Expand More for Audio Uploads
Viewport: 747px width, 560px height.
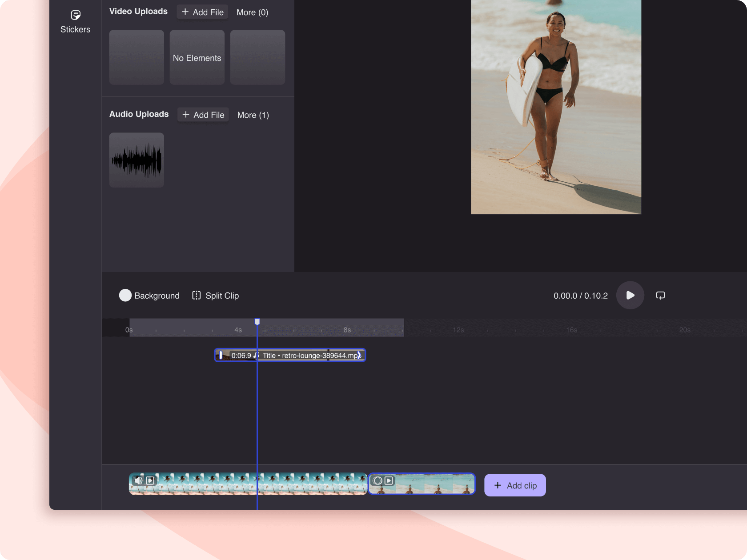click(253, 115)
